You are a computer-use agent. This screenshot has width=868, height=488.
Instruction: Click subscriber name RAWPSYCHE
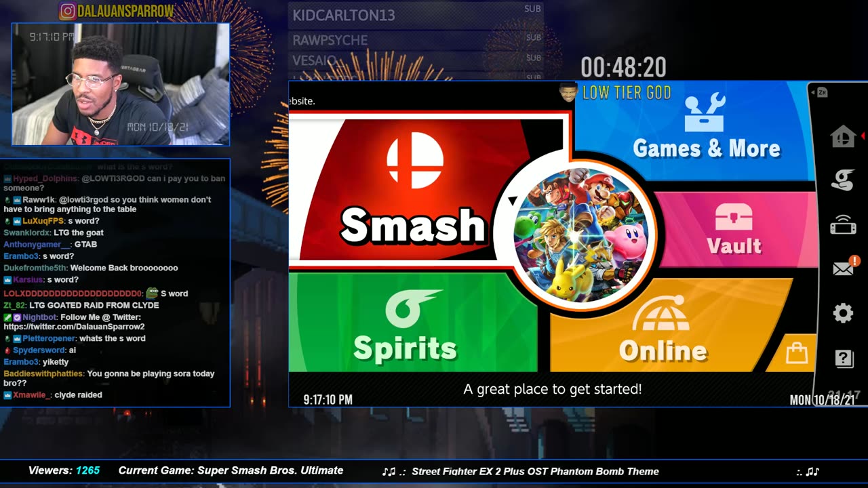(330, 41)
